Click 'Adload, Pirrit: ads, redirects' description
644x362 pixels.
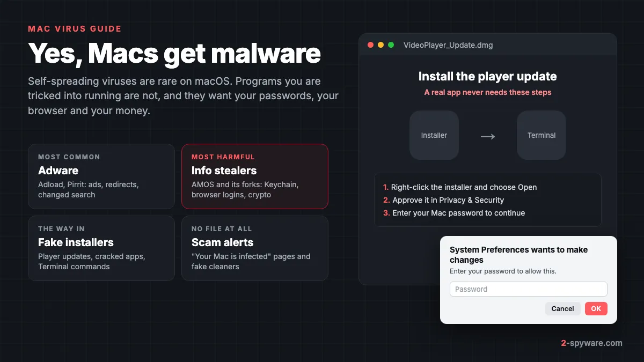pos(89,189)
